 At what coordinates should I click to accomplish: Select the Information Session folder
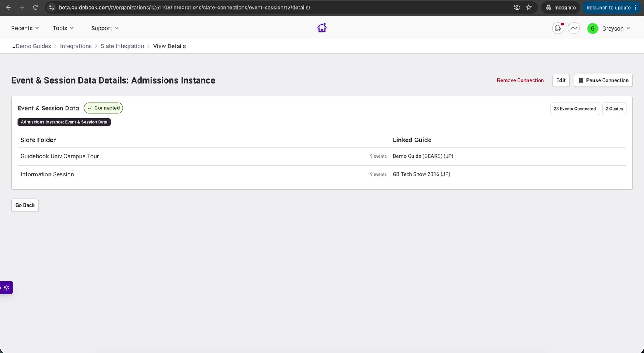(x=47, y=174)
